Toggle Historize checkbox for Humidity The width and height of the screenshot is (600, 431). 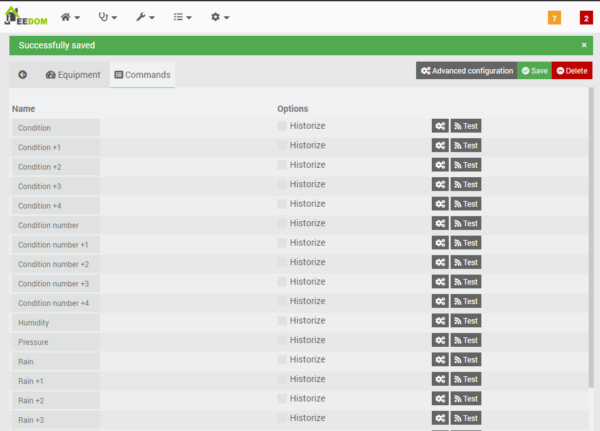point(282,321)
